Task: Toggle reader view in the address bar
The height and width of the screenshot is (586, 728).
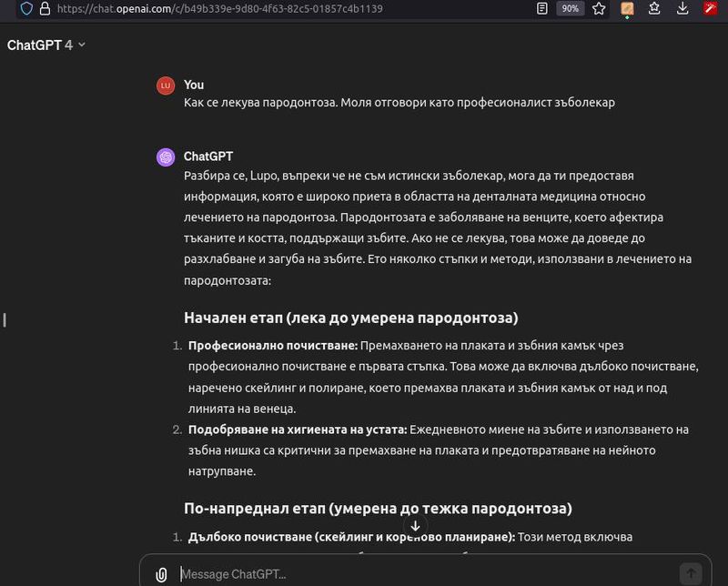Action: [542, 8]
